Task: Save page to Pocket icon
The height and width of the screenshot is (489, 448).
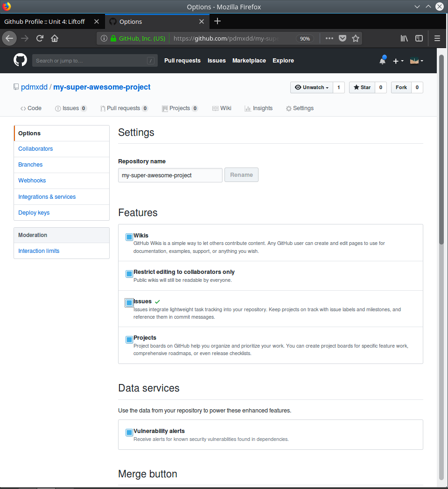Action: pos(343,38)
